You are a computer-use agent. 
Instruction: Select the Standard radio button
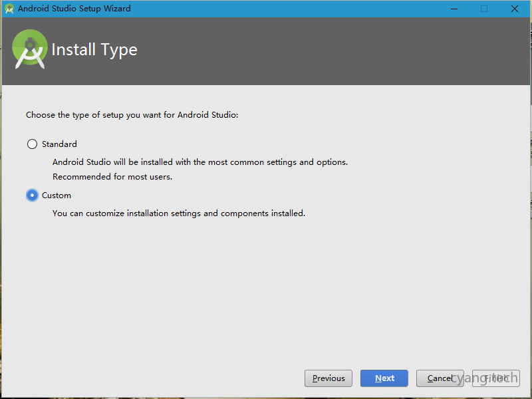(32, 144)
